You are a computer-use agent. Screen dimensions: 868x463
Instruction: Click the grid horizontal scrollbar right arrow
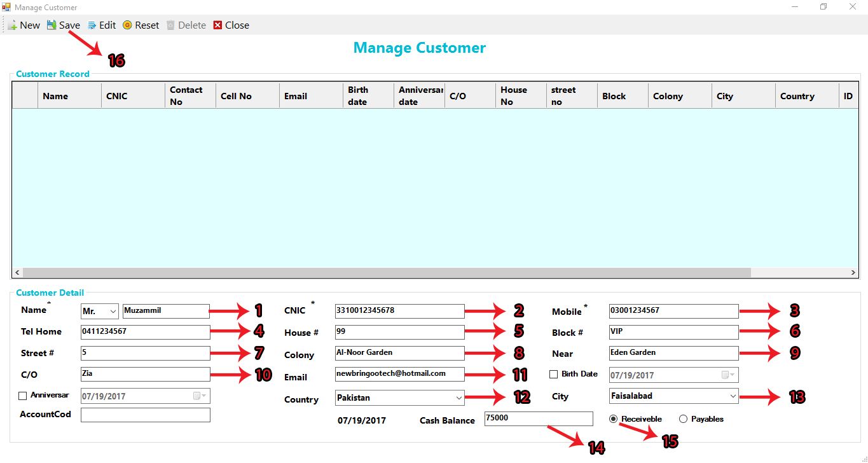point(853,272)
